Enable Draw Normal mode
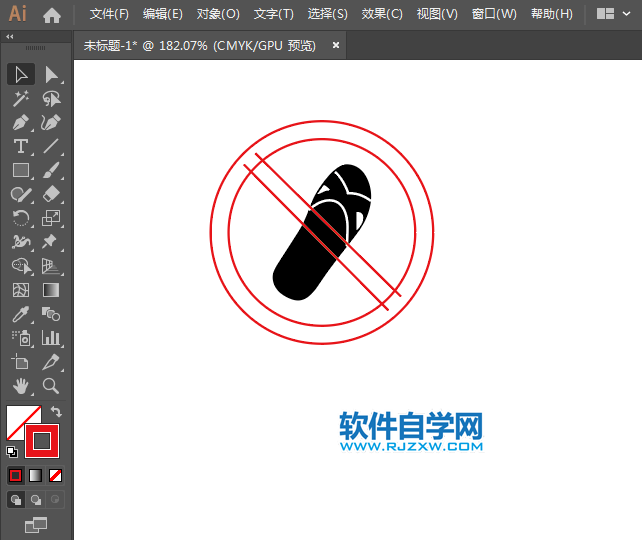 pyautogui.click(x=16, y=500)
